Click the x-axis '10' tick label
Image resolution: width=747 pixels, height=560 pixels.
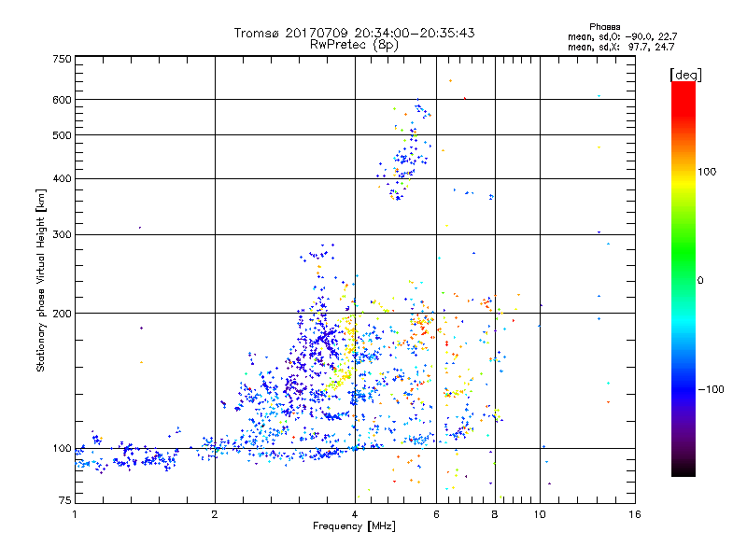click(x=540, y=514)
